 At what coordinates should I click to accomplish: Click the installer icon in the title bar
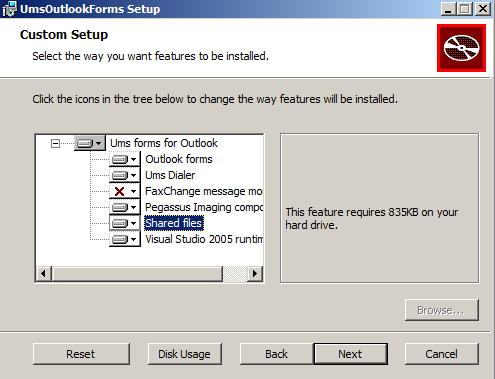point(9,9)
